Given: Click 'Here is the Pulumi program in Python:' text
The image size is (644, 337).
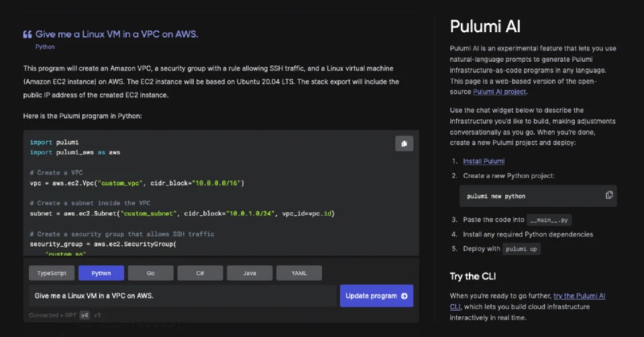Looking at the screenshot, I should [x=83, y=116].
